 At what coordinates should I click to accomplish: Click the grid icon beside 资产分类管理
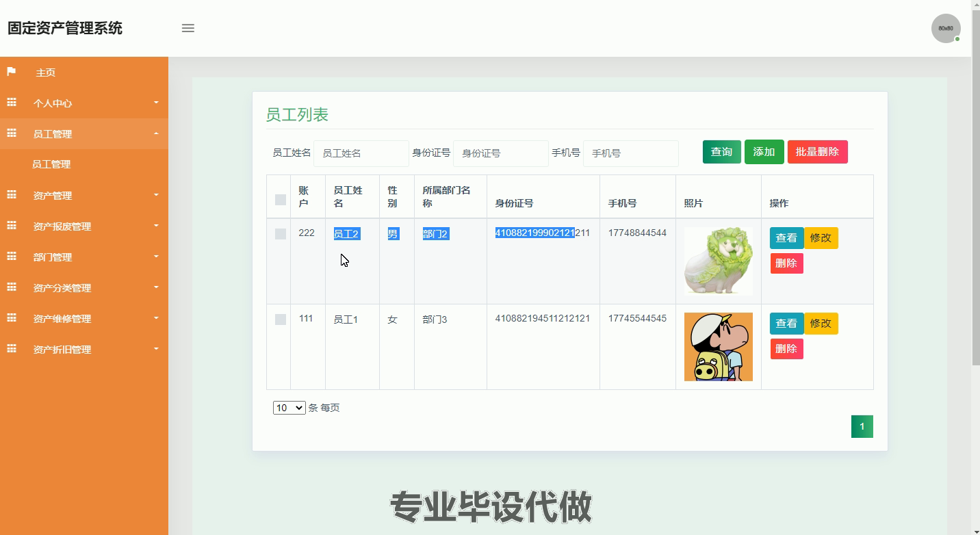pos(12,287)
